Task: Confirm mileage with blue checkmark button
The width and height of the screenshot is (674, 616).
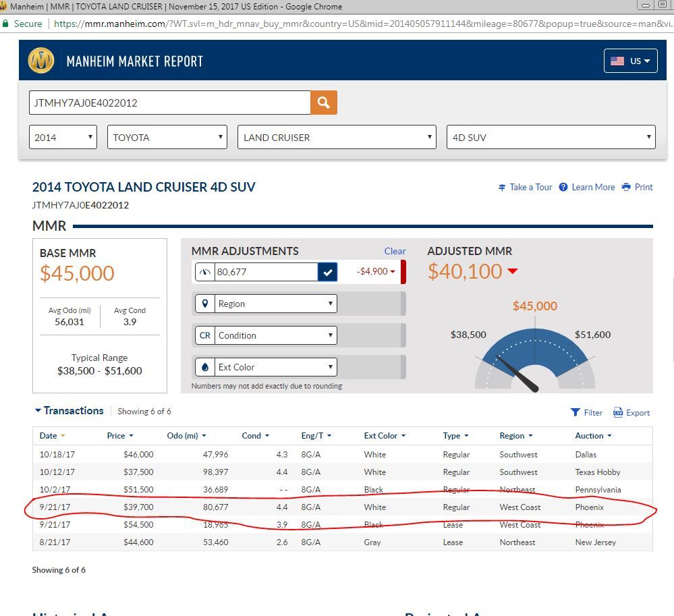Action: [x=327, y=272]
